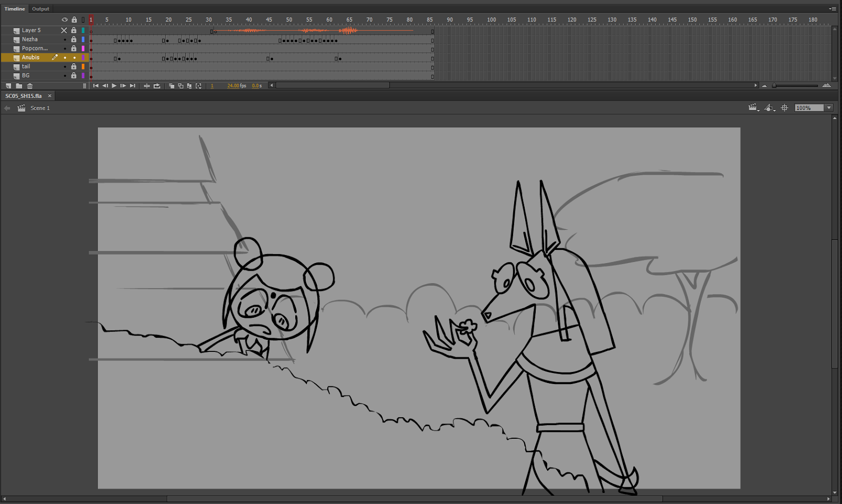Select the tail layer
842x504 pixels.
[26, 67]
